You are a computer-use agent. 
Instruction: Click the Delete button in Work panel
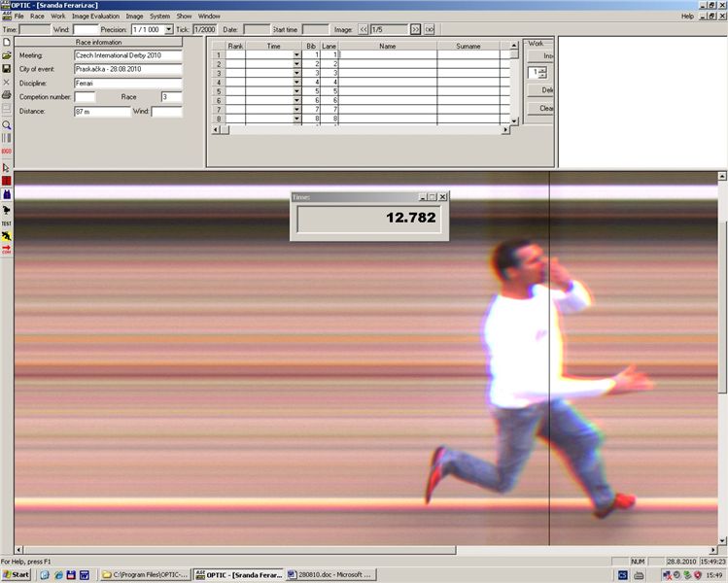[x=540, y=90]
